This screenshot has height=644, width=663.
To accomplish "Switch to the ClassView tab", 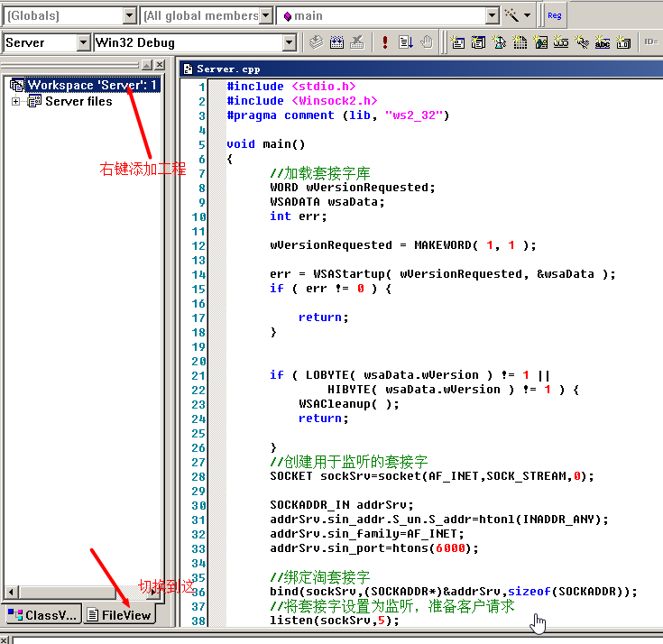I will point(41,615).
